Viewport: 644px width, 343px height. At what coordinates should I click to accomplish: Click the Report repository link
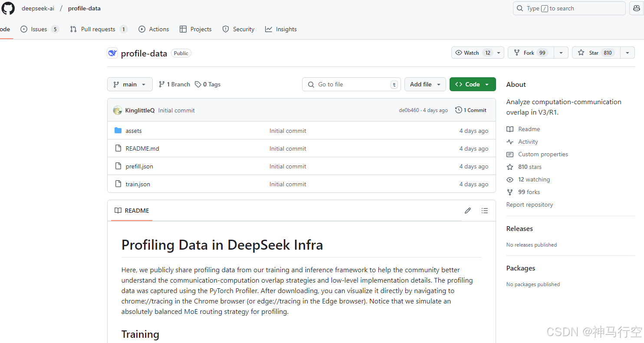click(x=529, y=204)
